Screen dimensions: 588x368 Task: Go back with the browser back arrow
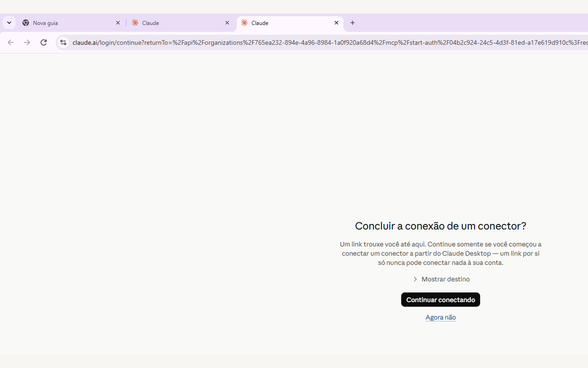11,43
